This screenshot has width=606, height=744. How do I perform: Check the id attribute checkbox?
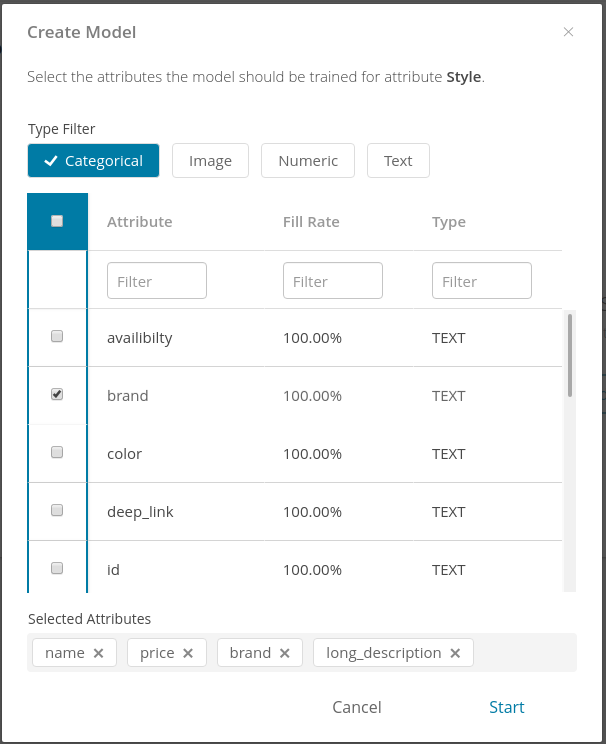tap(57, 568)
